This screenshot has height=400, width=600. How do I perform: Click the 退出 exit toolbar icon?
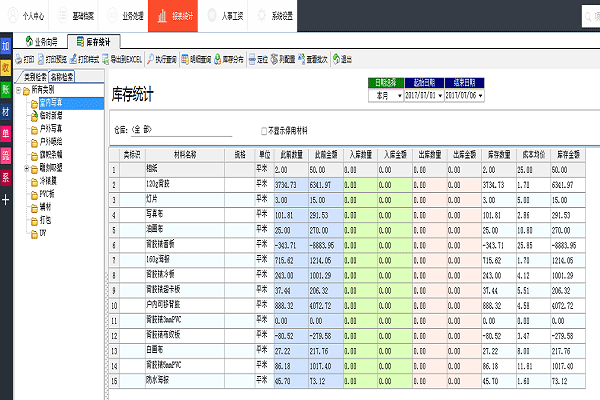click(342, 59)
